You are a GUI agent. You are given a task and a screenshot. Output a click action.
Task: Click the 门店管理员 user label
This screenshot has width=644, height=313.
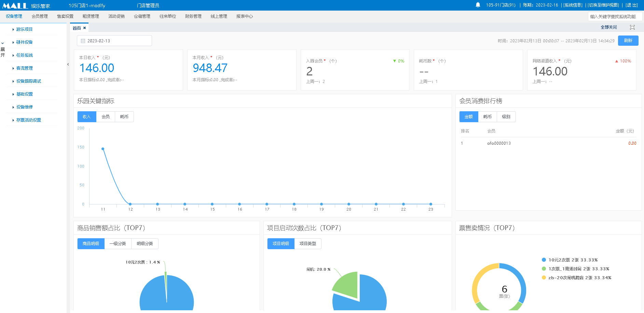click(x=148, y=5)
